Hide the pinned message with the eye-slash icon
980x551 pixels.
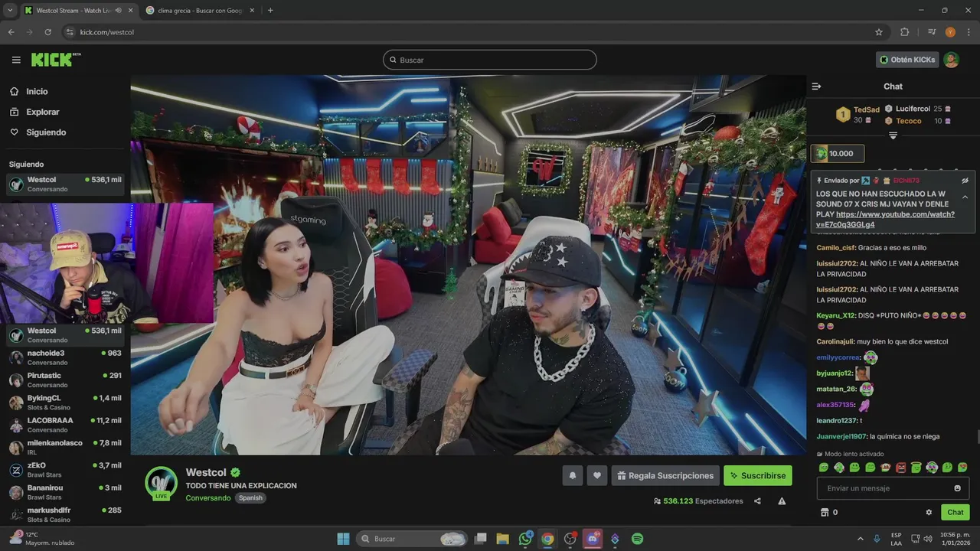click(x=965, y=181)
